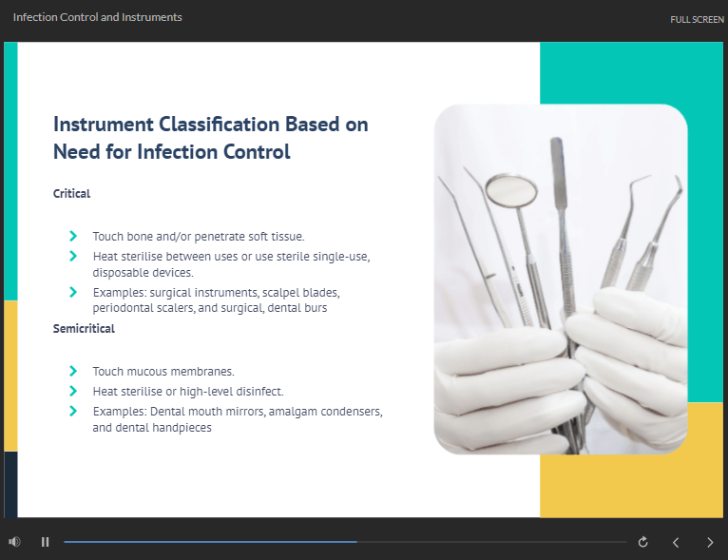Screen dimensions: 728x560
Task: Click chevron beside Heat sterilise between uses
Action: tap(73, 256)
